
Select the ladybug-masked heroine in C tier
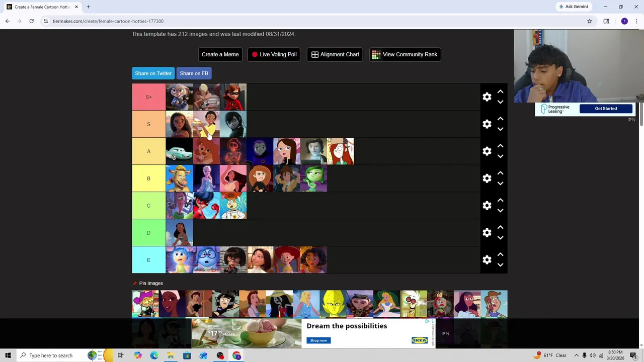[x=206, y=206]
